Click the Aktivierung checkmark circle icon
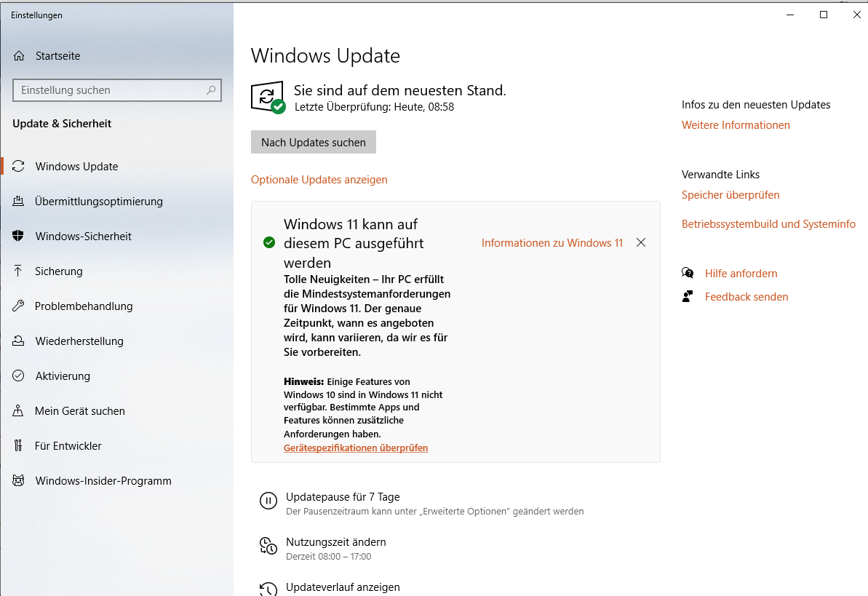Screen dimensions: 868x596 coord(18,376)
